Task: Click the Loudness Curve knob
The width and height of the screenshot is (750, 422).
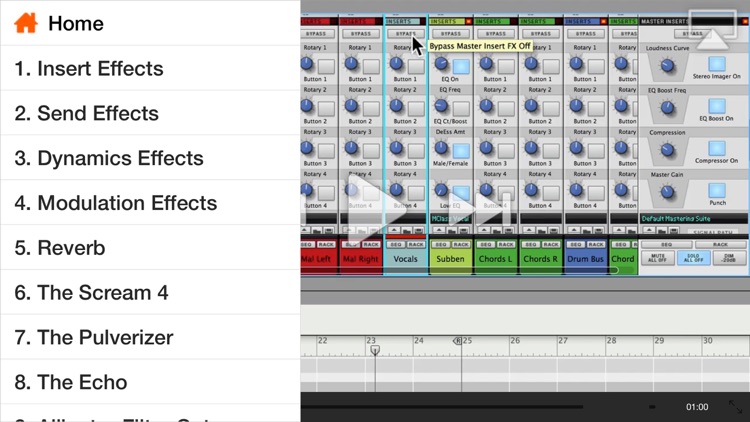Action: [667, 66]
